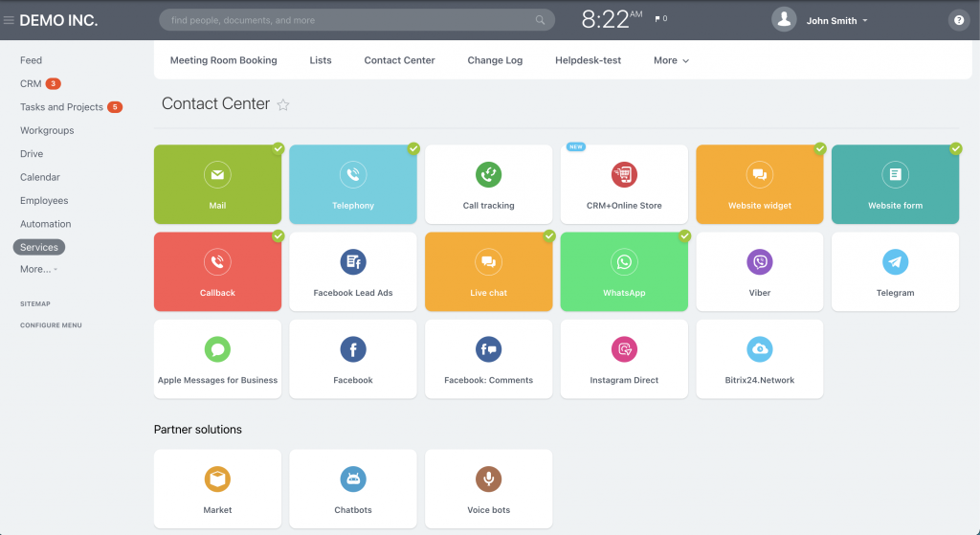Open Tasks and Projects in sidebar

(61, 107)
